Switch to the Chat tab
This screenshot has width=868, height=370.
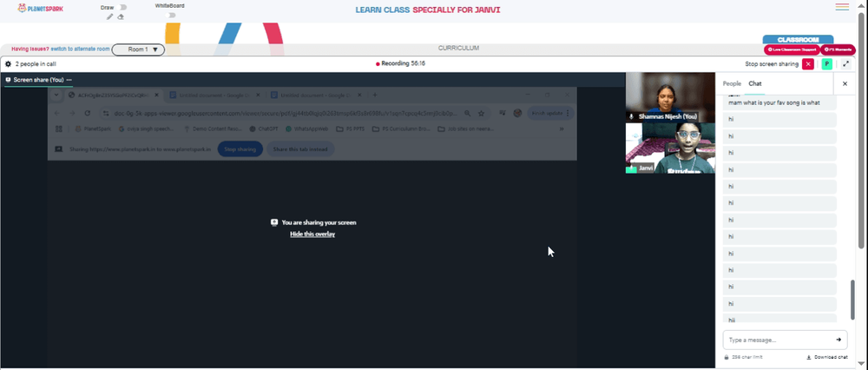pyautogui.click(x=755, y=83)
